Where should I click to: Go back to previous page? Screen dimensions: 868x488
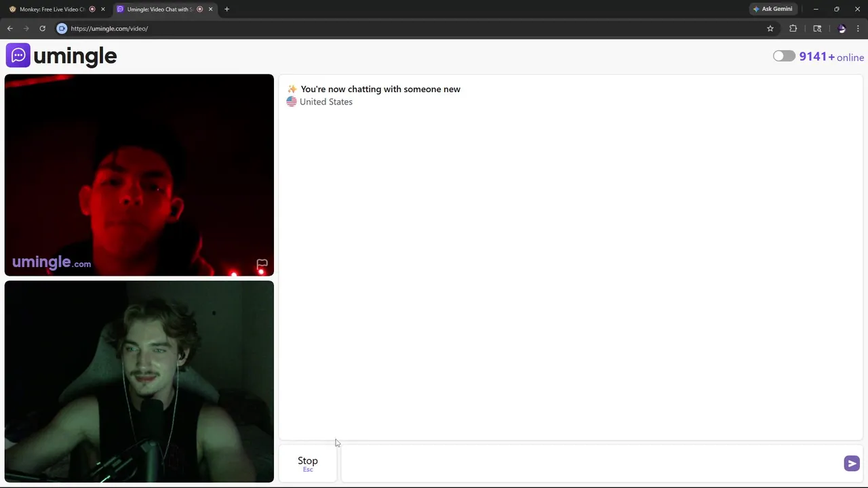click(x=10, y=28)
